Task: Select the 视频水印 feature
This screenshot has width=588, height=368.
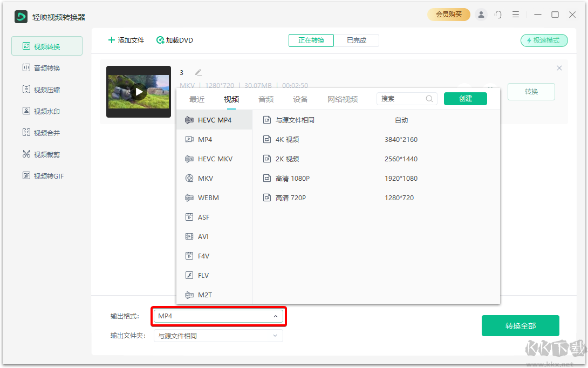Action: [47, 111]
